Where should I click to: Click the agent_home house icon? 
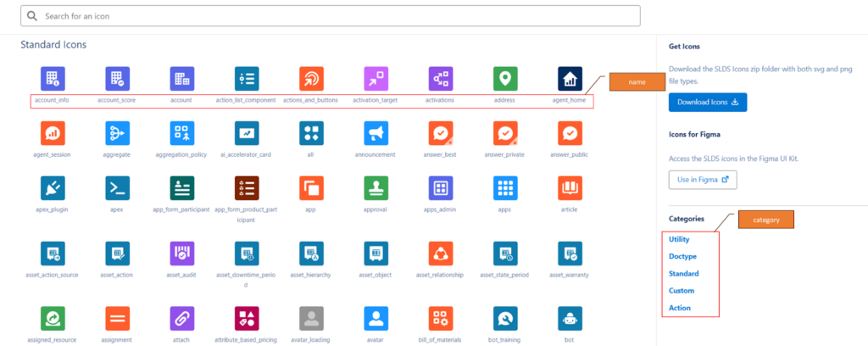tap(570, 79)
